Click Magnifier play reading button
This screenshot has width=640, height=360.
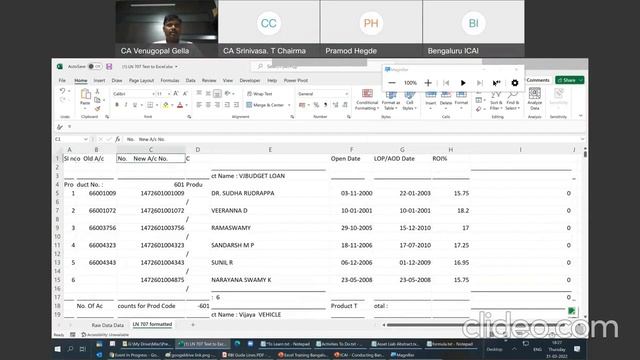coord(463,83)
